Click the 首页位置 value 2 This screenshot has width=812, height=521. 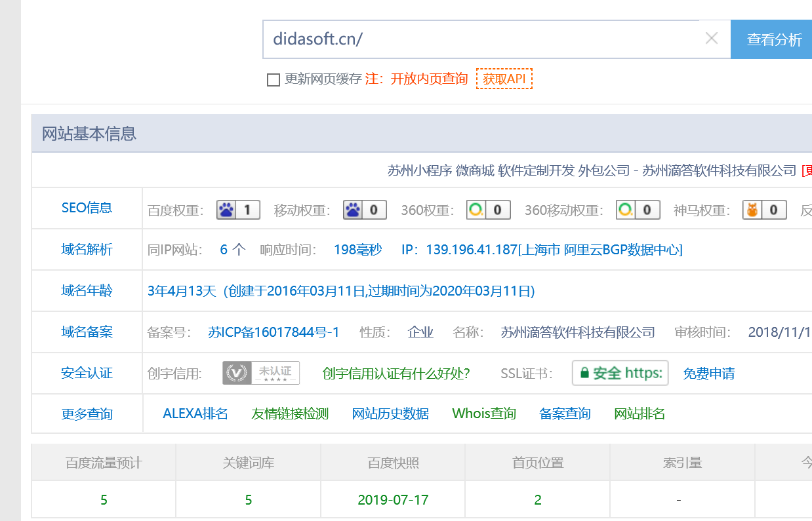(x=538, y=500)
